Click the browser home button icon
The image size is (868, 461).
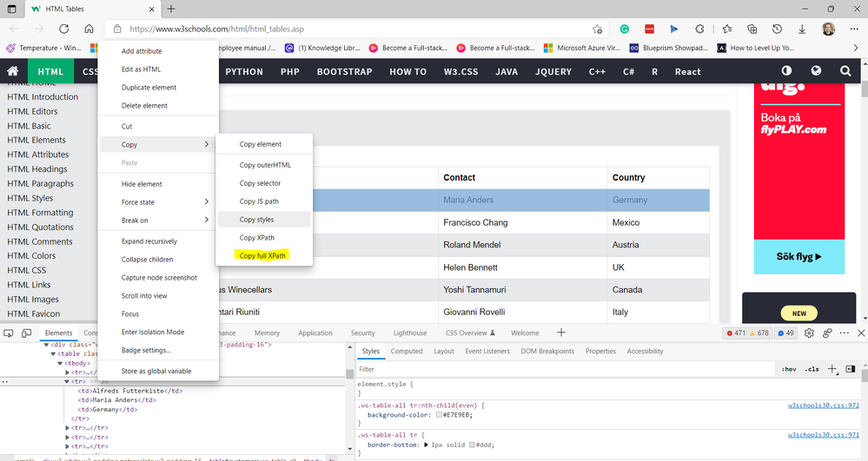tap(89, 29)
